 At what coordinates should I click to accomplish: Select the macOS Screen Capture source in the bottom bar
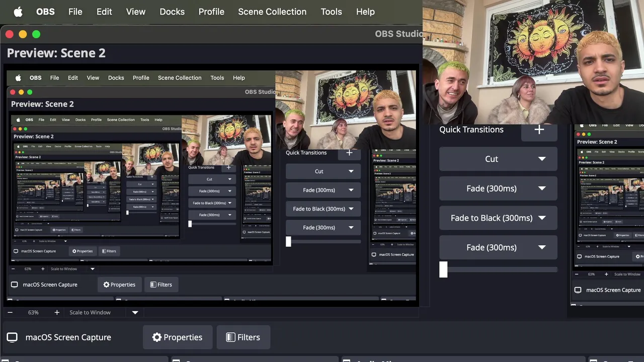[x=68, y=337]
